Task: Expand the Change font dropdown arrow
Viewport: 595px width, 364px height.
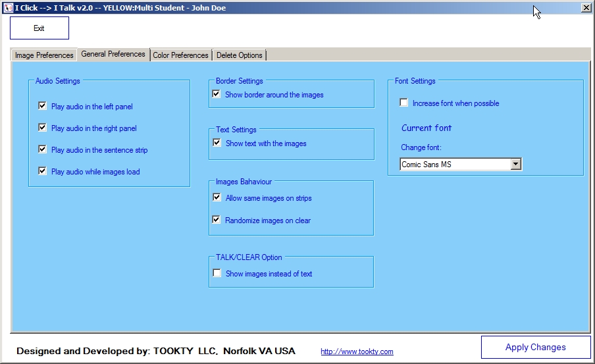Action: (516, 164)
